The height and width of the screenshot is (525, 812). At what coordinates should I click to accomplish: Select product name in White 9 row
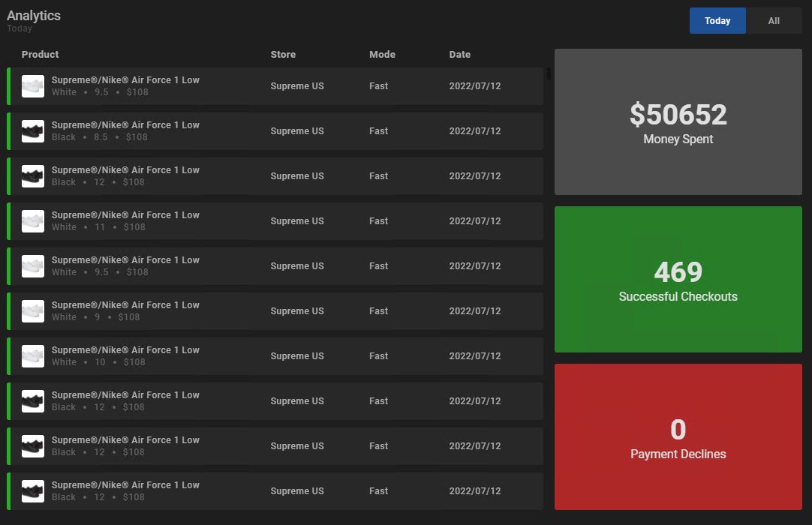tap(125, 305)
